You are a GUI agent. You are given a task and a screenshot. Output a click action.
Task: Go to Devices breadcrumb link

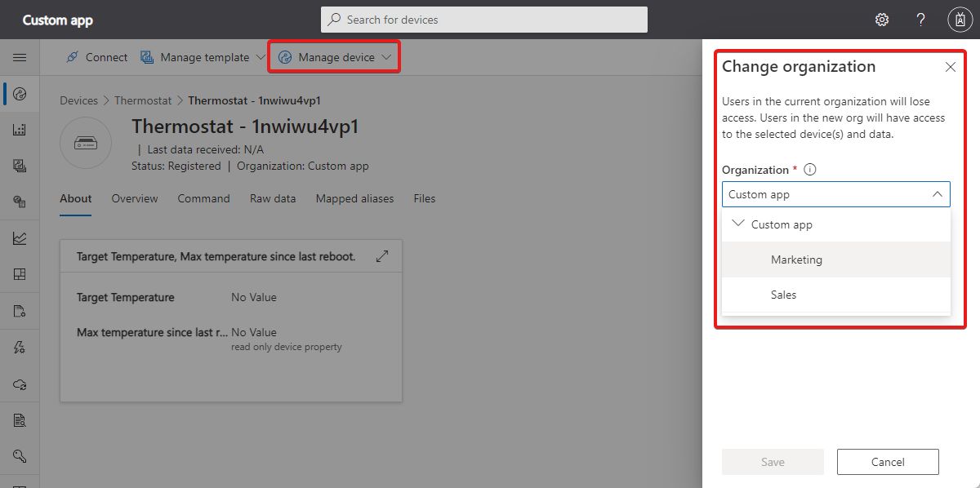click(78, 100)
